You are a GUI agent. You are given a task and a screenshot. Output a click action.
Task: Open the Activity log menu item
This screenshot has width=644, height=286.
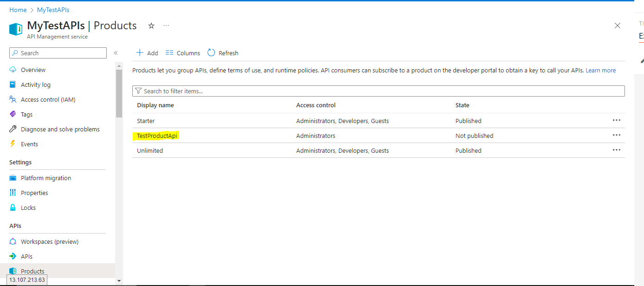point(36,84)
